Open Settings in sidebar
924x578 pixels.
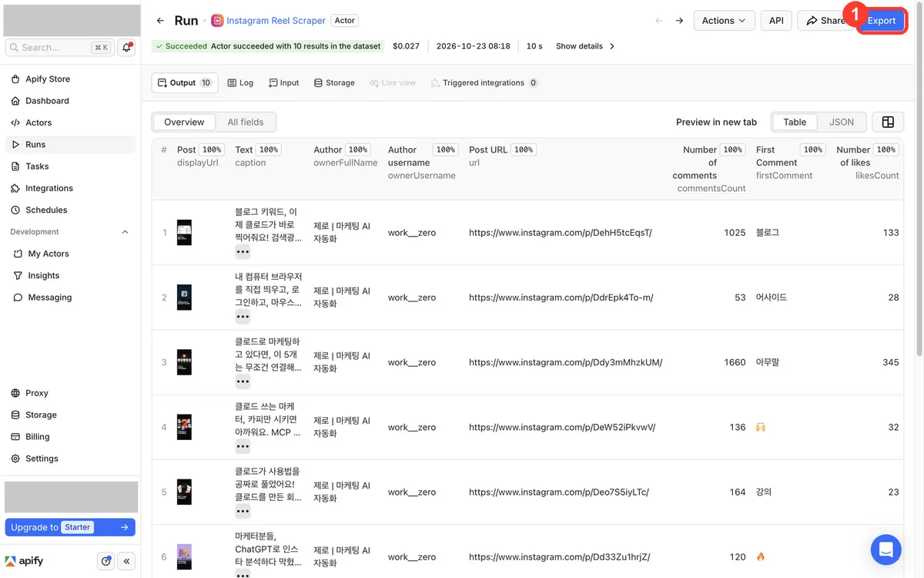point(70,459)
